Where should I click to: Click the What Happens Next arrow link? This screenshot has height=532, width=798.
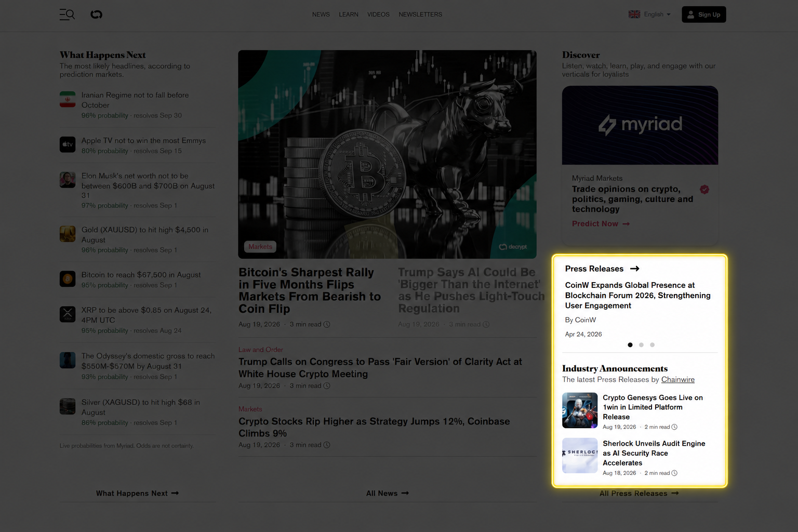click(137, 493)
